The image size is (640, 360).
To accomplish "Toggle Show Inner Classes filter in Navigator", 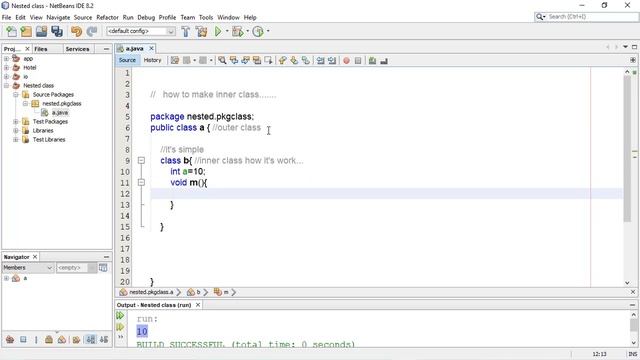I will click(x=62, y=340).
